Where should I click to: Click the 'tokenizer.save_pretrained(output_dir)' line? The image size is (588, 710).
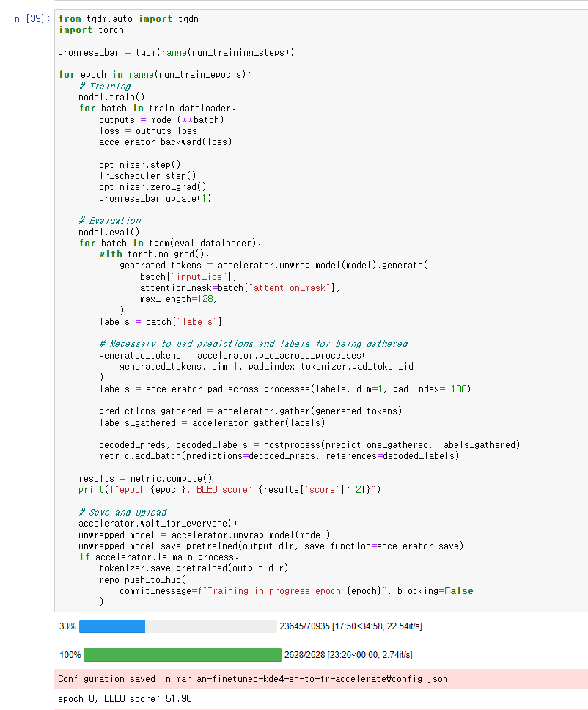194,568
